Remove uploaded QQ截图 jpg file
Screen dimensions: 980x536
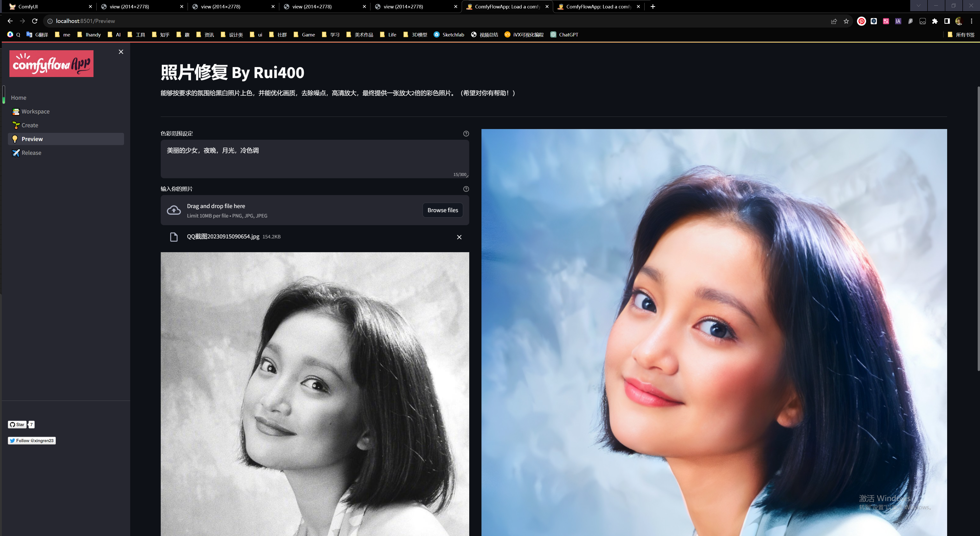pos(459,237)
